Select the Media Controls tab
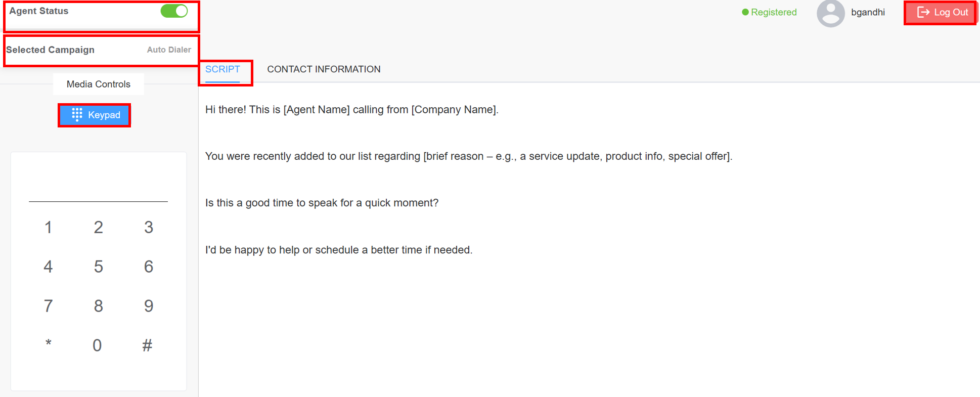The image size is (980, 397). coord(99,84)
